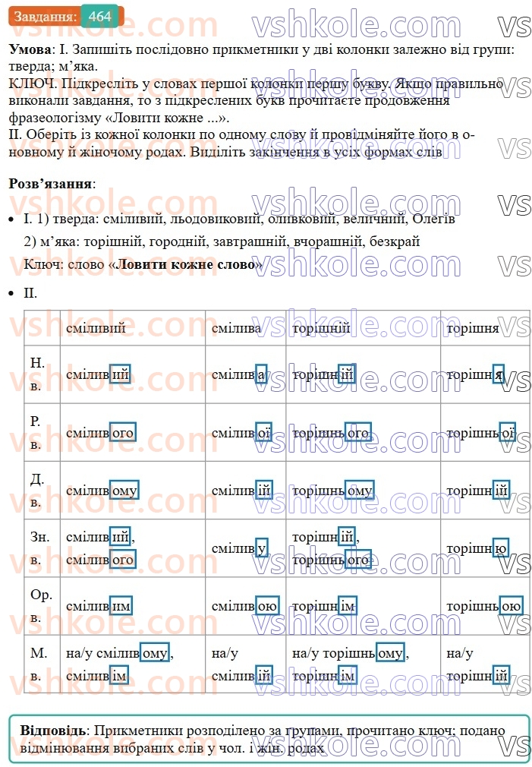Click 'сміливого' in the Зн. в. row
This screenshot has height=767, width=532.
(x=101, y=560)
